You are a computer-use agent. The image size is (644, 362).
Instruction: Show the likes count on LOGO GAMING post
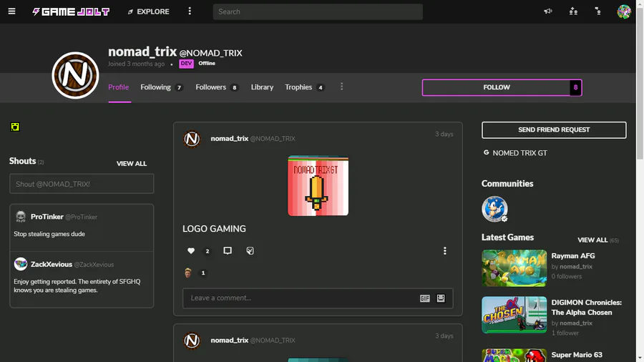(208, 251)
